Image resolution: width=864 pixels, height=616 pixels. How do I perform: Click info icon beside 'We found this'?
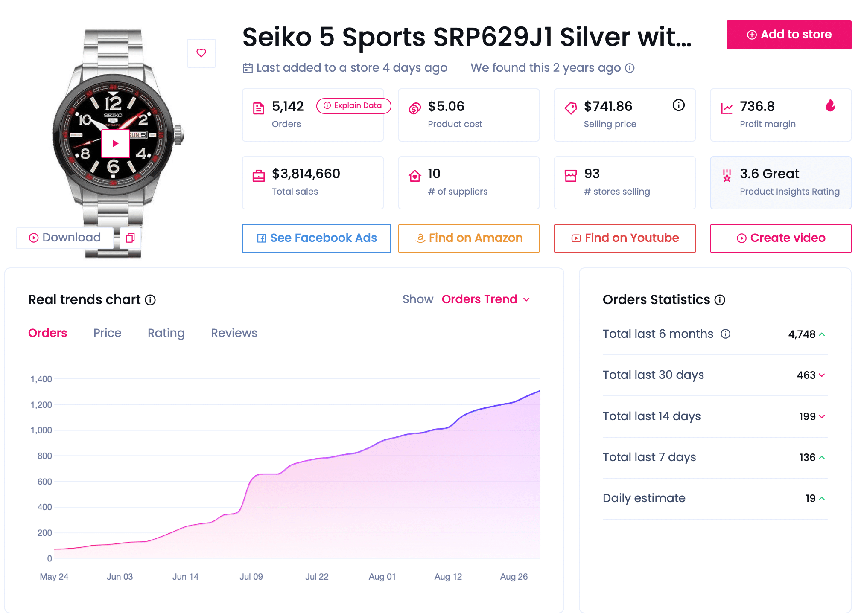pos(630,68)
